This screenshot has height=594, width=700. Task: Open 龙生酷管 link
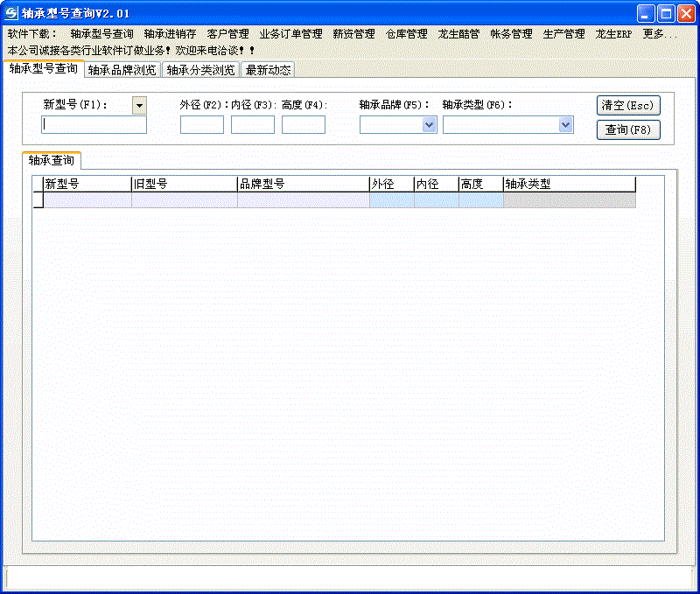[x=458, y=34]
